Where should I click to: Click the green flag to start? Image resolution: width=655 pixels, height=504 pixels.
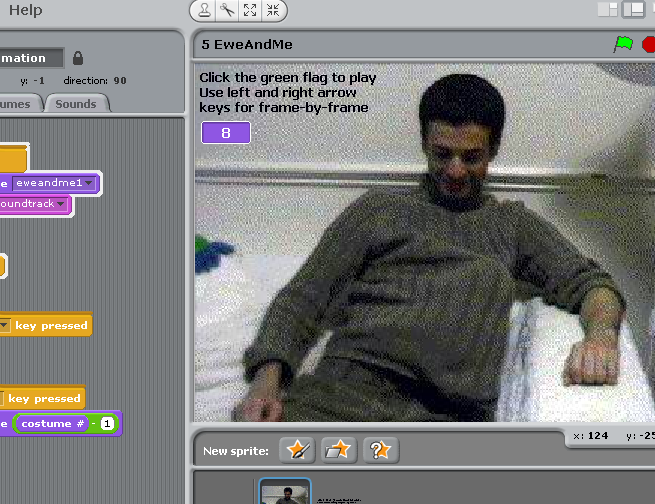pyautogui.click(x=623, y=44)
